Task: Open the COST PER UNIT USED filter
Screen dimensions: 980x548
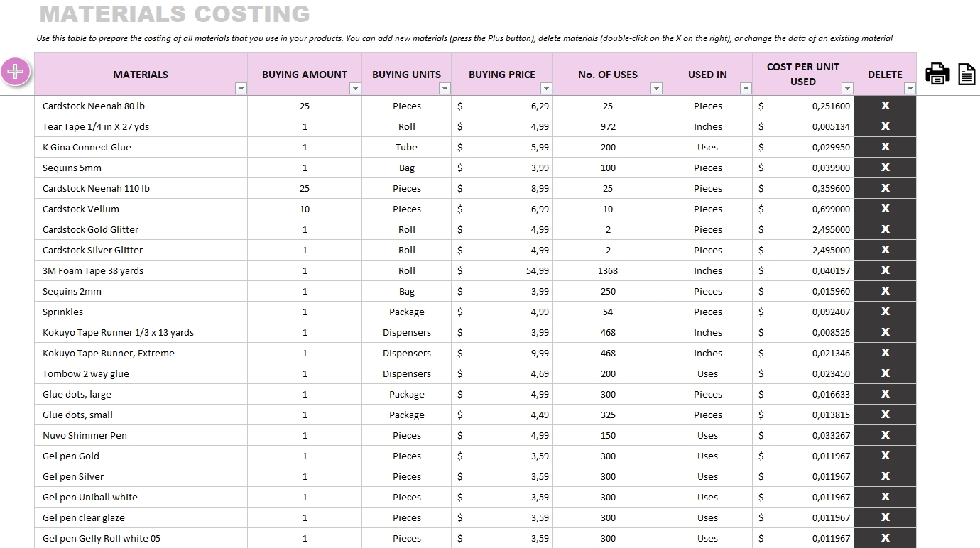Action: (847, 88)
